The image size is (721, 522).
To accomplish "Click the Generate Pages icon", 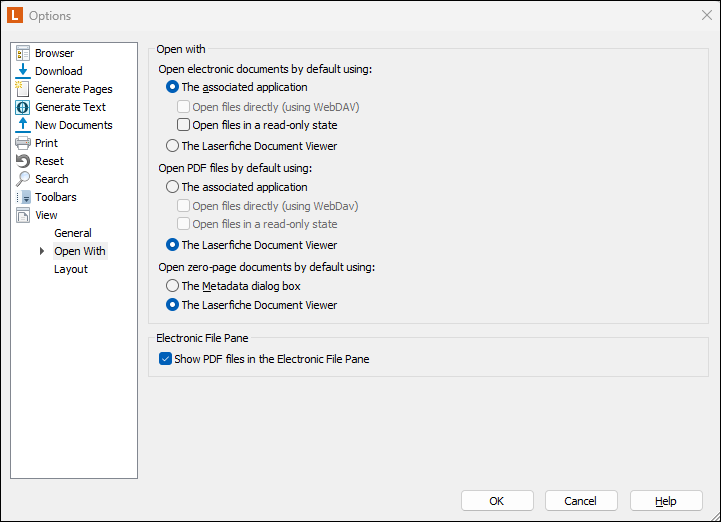I will click(23, 89).
